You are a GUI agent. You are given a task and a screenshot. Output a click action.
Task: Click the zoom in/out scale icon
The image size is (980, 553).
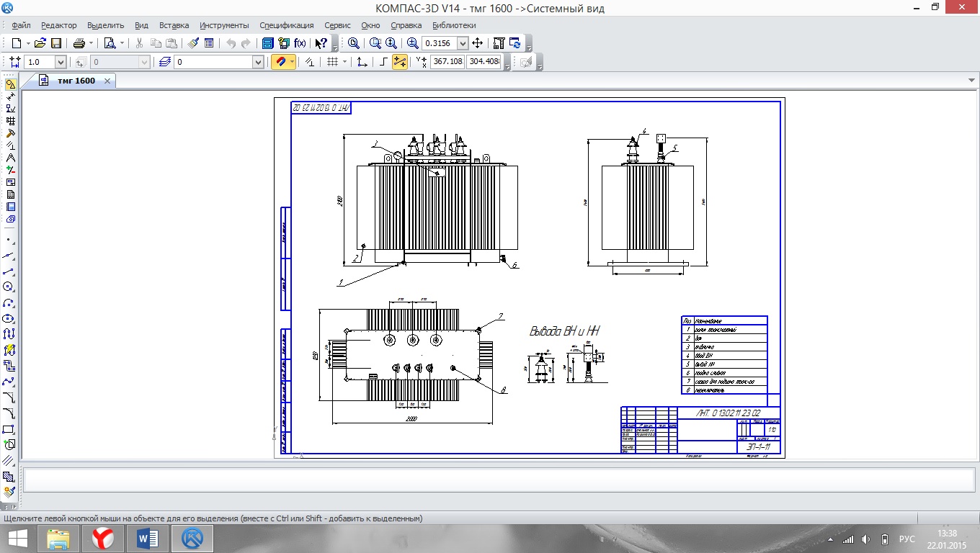tap(412, 43)
